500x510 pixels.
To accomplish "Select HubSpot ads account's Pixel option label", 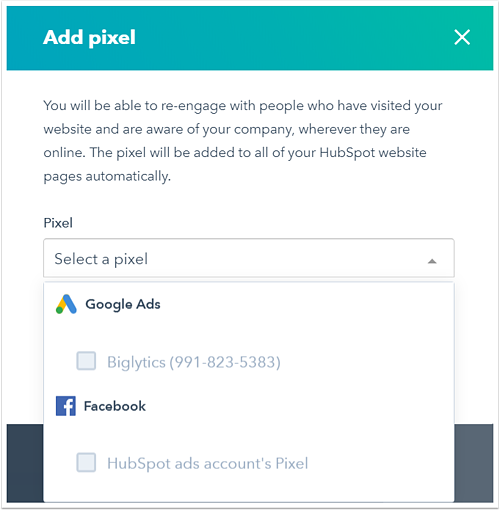I will tap(208, 463).
